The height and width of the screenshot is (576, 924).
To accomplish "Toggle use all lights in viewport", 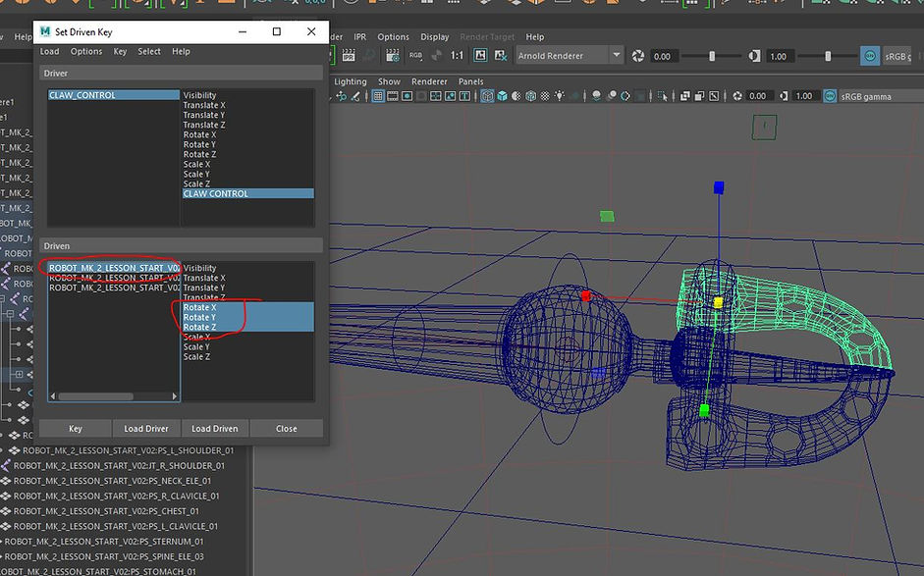I will coord(560,96).
